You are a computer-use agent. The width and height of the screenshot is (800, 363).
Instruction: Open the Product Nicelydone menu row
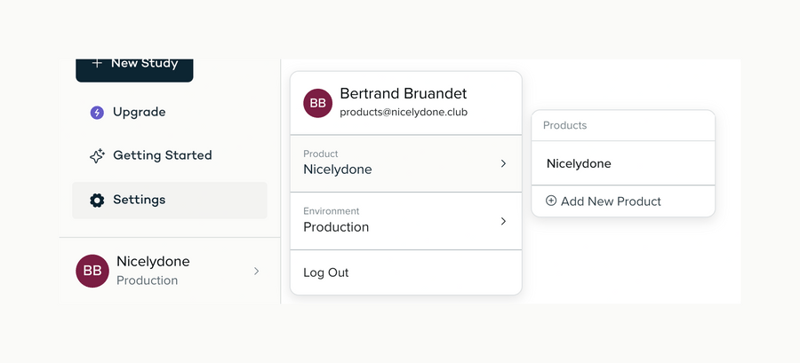coord(406,164)
